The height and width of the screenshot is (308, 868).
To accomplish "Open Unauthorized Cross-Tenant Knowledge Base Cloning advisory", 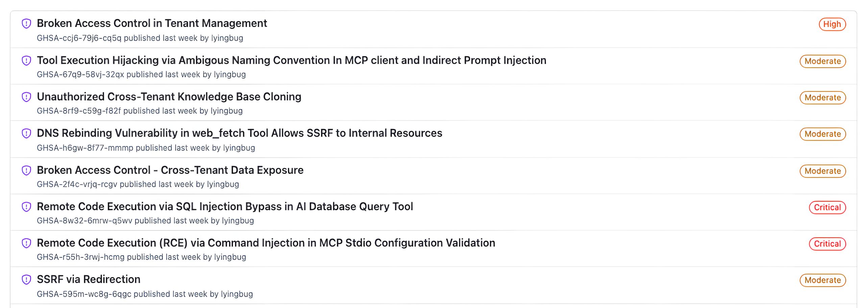I will click(169, 97).
